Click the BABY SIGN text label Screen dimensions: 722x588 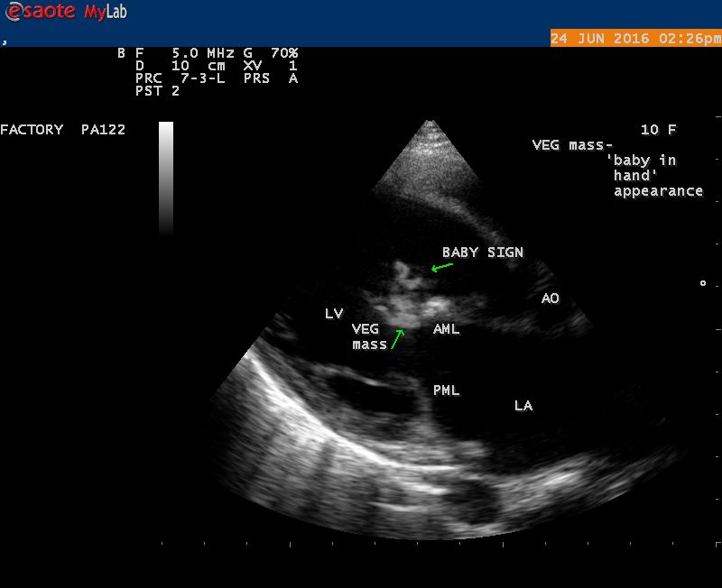(482, 253)
